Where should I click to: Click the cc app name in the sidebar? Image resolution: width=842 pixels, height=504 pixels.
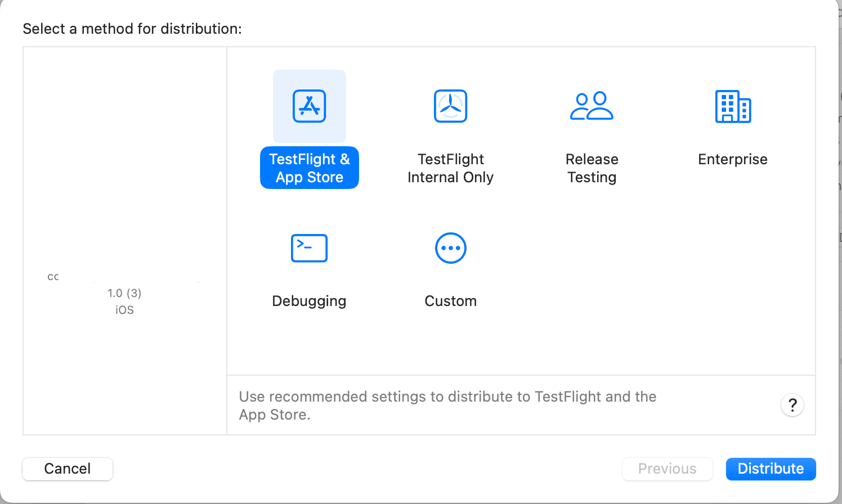52,276
